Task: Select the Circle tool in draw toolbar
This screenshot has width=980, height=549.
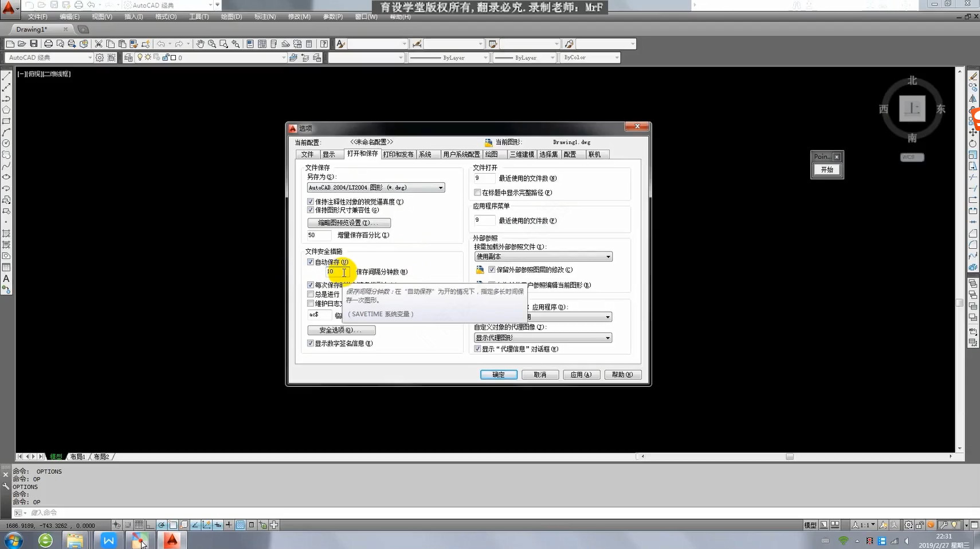Action: pyautogui.click(x=6, y=143)
